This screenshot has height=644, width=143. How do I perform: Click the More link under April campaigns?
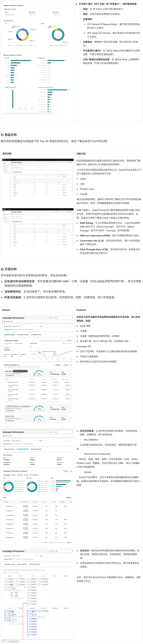[x=28, y=606]
